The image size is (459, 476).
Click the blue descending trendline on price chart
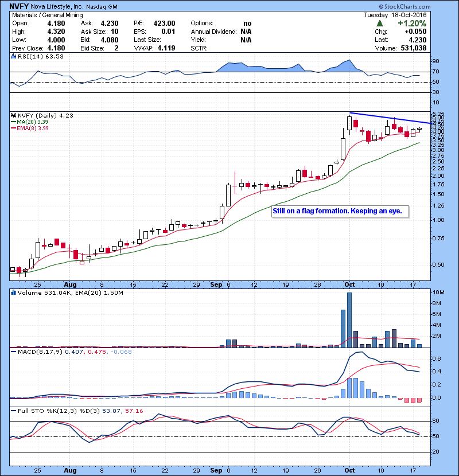tap(391, 118)
